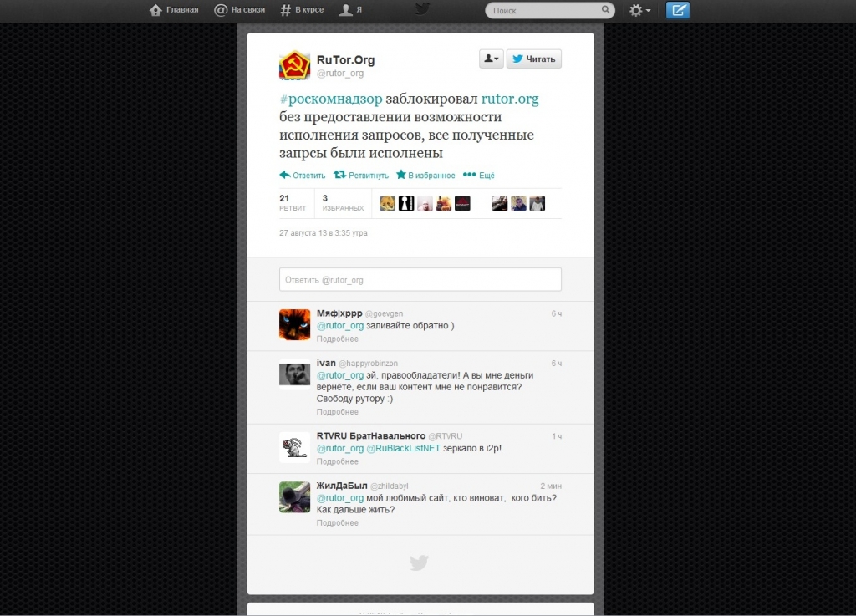
Task: Open the Я profile tab
Action: (350, 10)
